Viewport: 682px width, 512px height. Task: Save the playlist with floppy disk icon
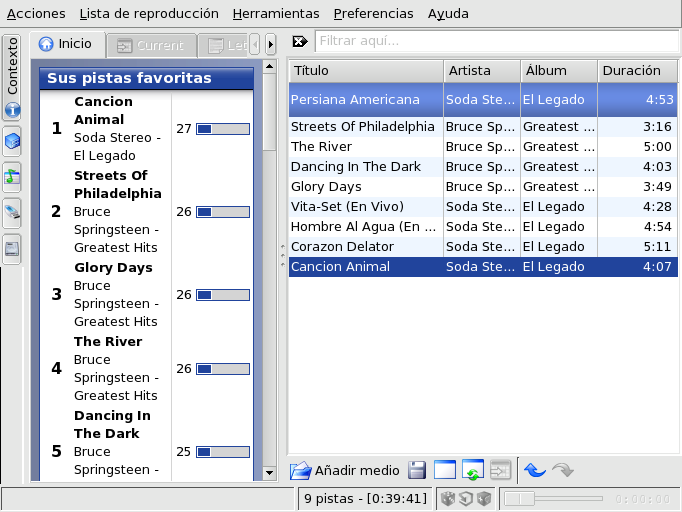click(x=417, y=471)
